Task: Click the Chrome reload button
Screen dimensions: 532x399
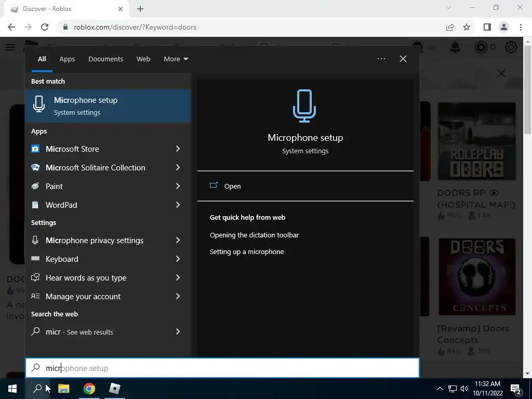Action: point(45,27)
